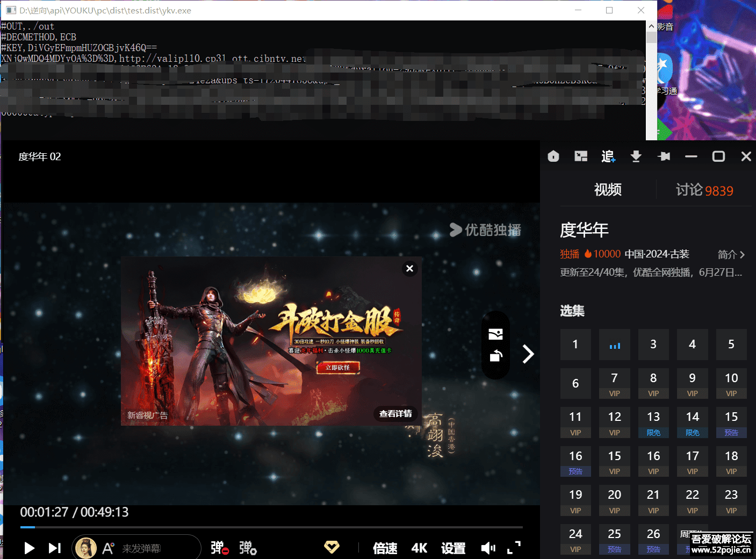Select VIP episode 19
The width and height of the screenshot is (756, 559).
click(575, 500)
